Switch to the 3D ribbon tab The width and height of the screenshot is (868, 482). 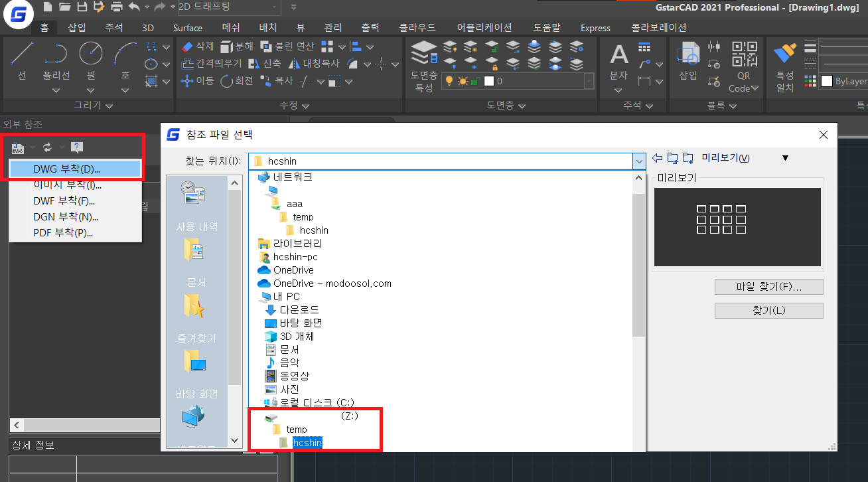(x=148, y=28)
